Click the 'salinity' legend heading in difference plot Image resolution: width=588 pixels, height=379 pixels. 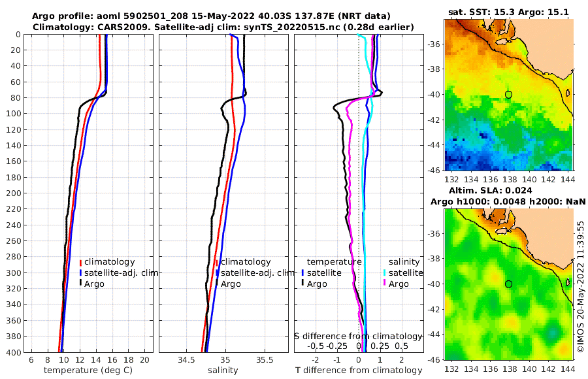point(404,262)
